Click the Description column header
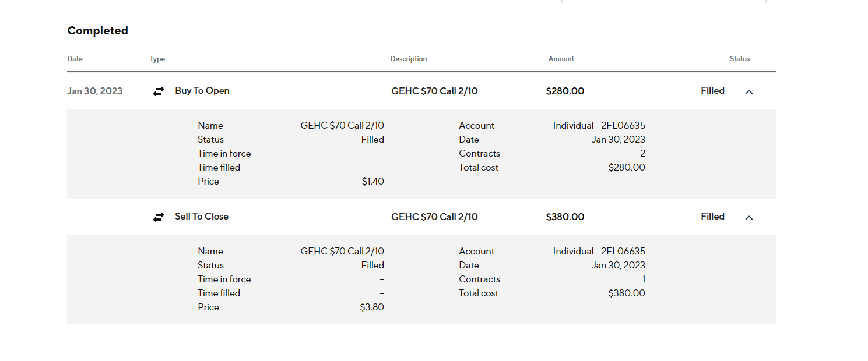Viewport: 868px width, 361px height. pyautogui.click(x=409, y=59)
